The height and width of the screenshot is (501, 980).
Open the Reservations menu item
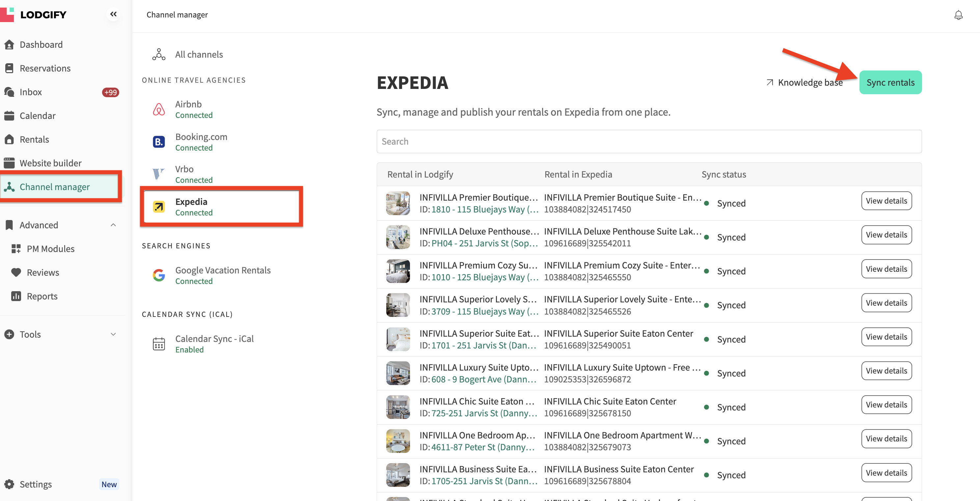(x=45, y=68)
